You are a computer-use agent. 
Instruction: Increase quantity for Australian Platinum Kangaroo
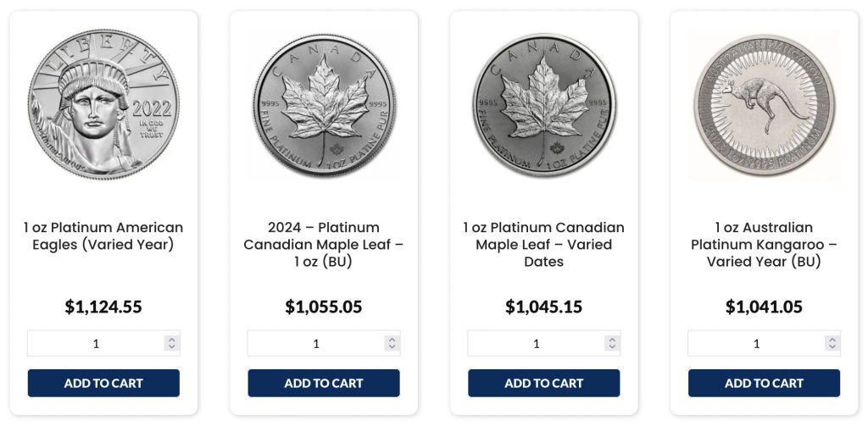click(x=832, y=340)
